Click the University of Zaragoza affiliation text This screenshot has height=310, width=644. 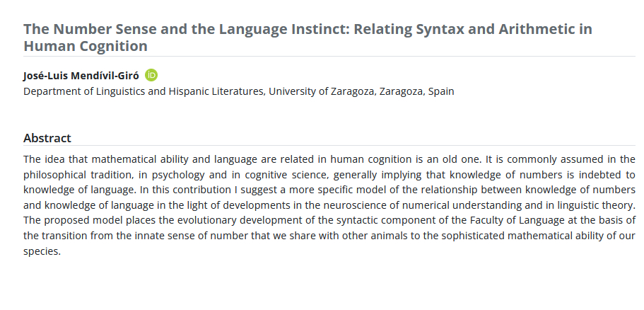point(322,91)
